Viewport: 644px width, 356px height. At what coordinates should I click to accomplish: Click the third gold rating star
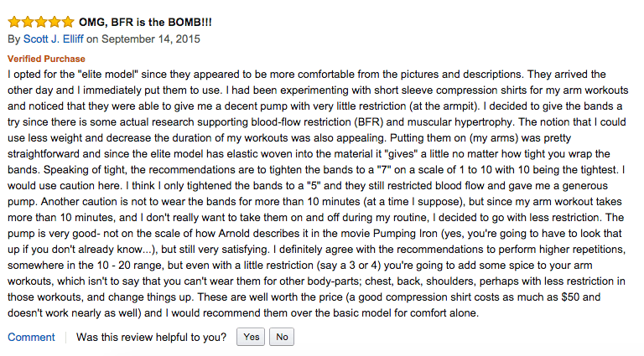pos(41,22)
